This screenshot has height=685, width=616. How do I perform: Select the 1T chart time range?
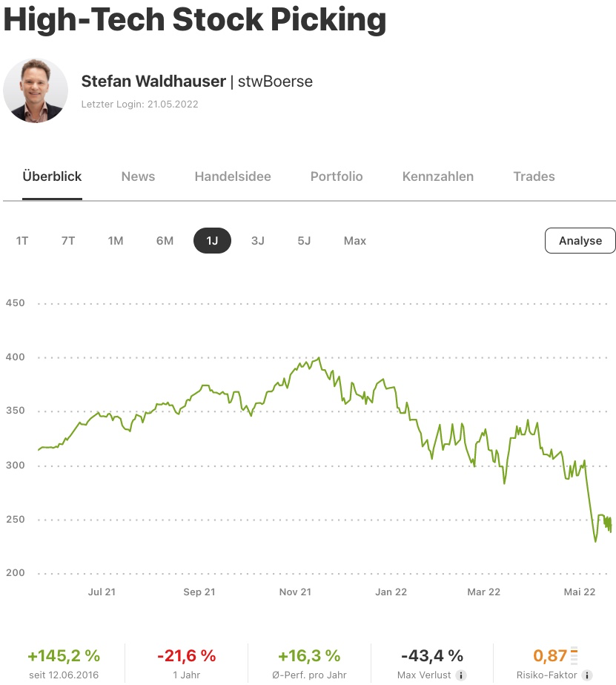(x=22, y=241)
